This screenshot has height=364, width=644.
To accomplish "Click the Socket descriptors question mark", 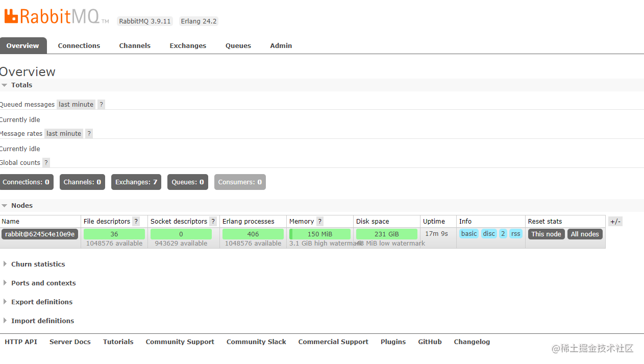I will point(213,221).
